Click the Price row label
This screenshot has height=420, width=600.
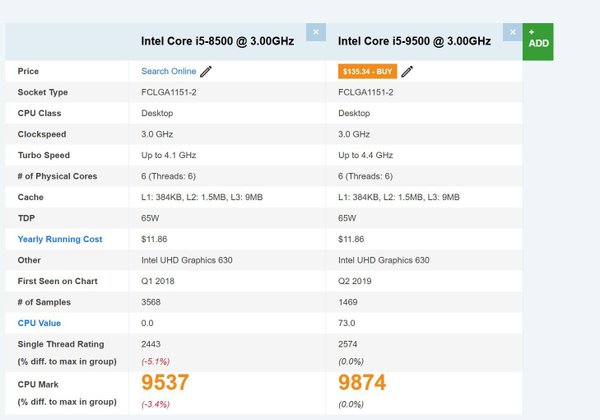pos(28,71)
